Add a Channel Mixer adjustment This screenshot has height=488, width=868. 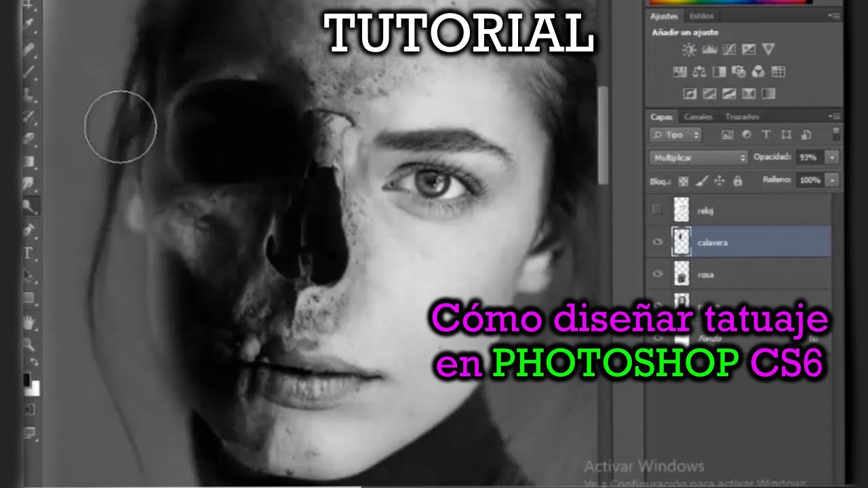759,71
